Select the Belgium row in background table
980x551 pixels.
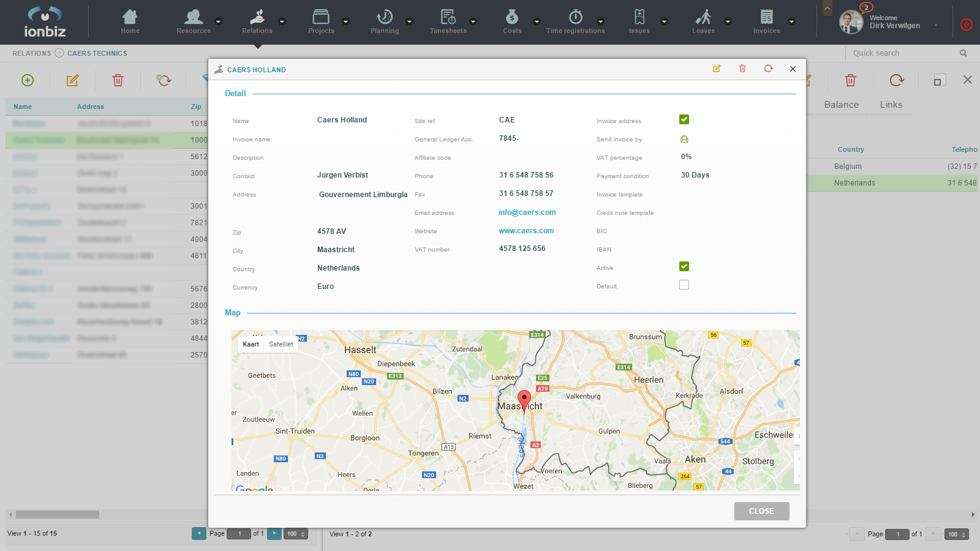[x=892, y=167]
